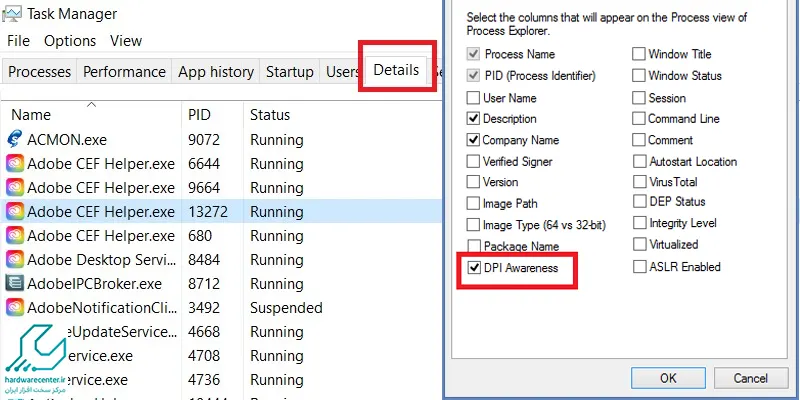The height and width of the screenshot is (400, 800).
Task: Enable the Window Title checkbox
Action: [639, 54]
